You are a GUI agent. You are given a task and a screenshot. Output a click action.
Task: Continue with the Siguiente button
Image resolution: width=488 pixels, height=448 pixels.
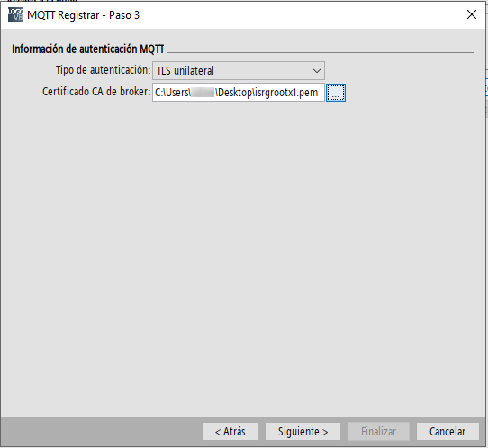point(303,431)
